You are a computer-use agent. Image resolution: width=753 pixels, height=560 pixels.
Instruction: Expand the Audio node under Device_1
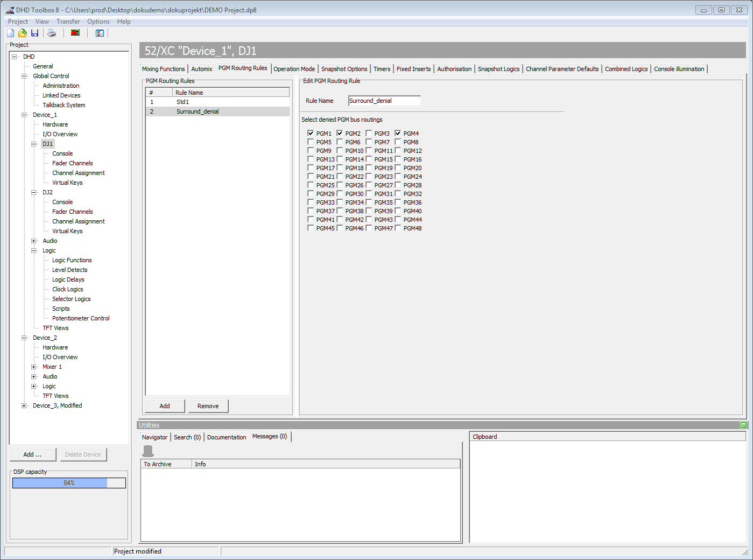34,241
